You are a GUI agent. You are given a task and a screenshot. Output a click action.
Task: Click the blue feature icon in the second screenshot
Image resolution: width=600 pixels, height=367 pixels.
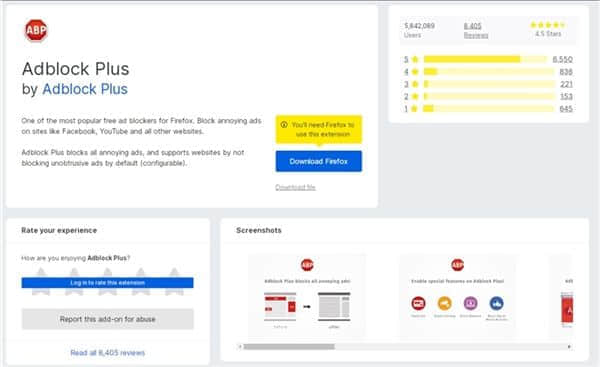(496, 303)
